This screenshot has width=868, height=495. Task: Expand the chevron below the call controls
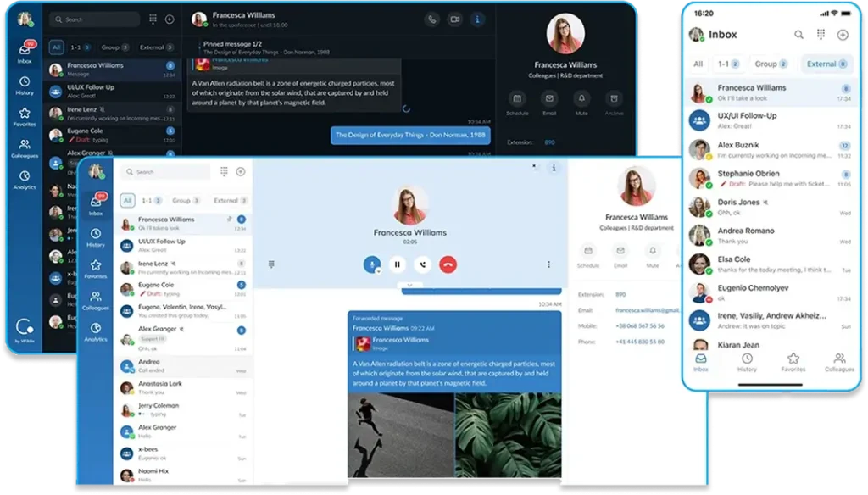[x=409, y=286]
